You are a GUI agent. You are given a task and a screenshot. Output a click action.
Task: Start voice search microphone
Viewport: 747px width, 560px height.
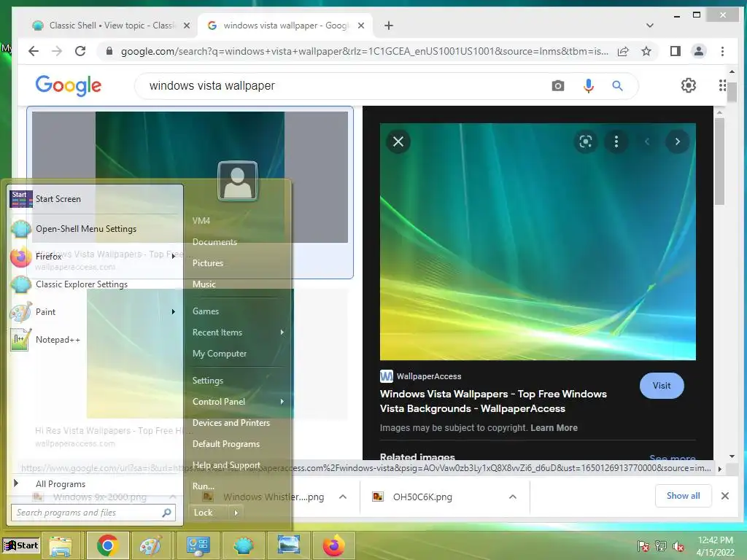point(589,86)
